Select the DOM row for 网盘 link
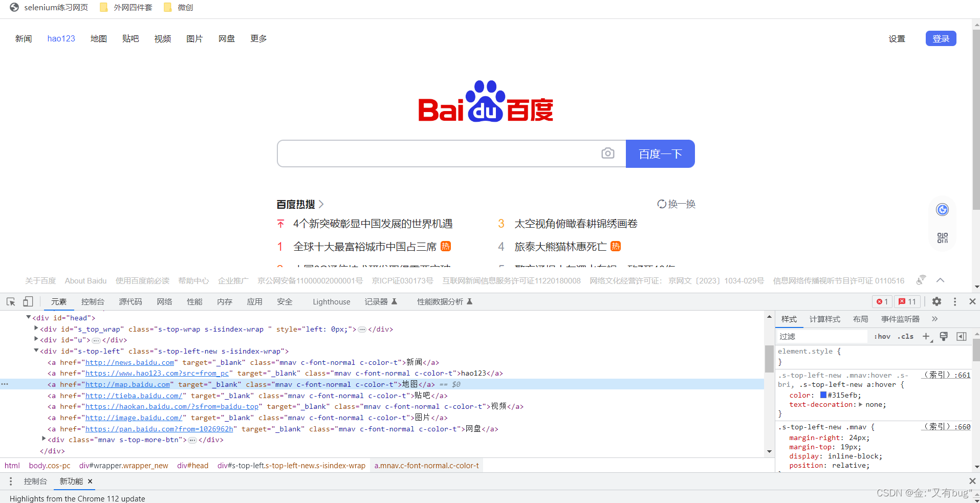This screenshot has width=980, height=503. [x=381, y=429]
